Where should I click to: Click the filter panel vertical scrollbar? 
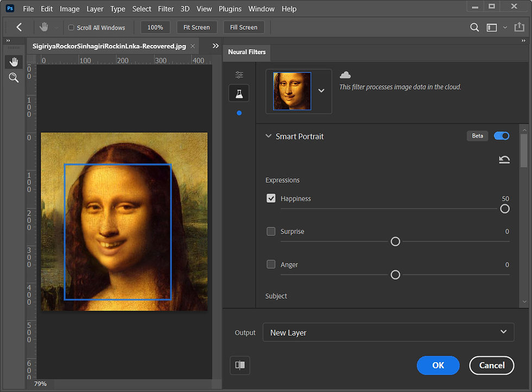(x=524, y=150)
